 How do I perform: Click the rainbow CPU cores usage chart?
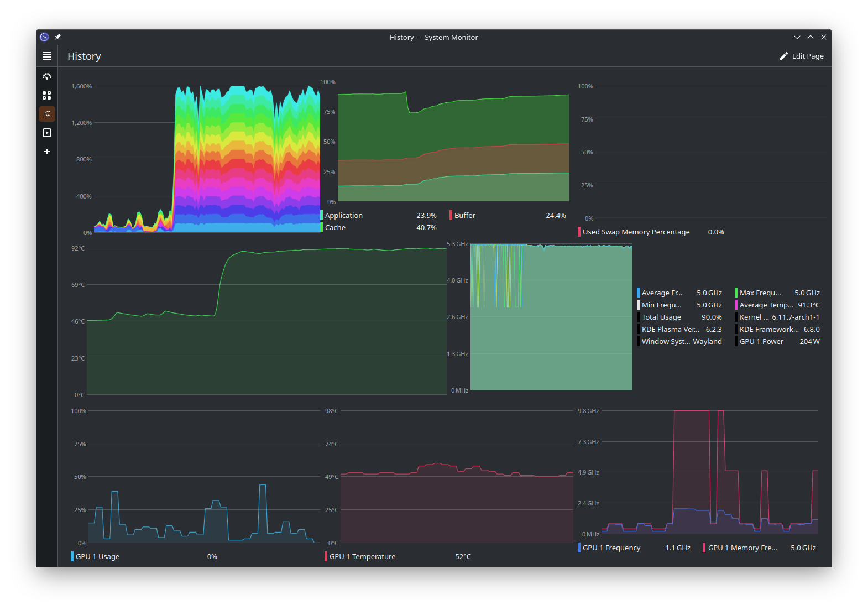[207, 159]
